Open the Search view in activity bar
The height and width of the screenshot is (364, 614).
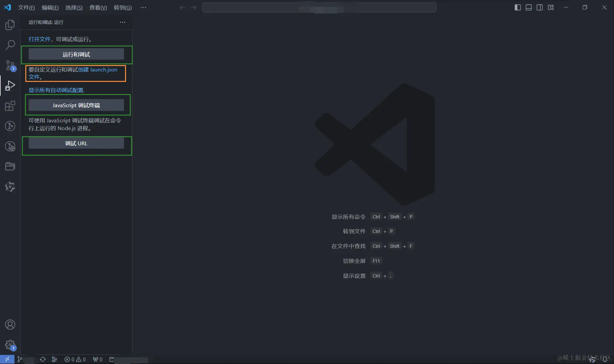pyautogui.click(x=10, y=45)
